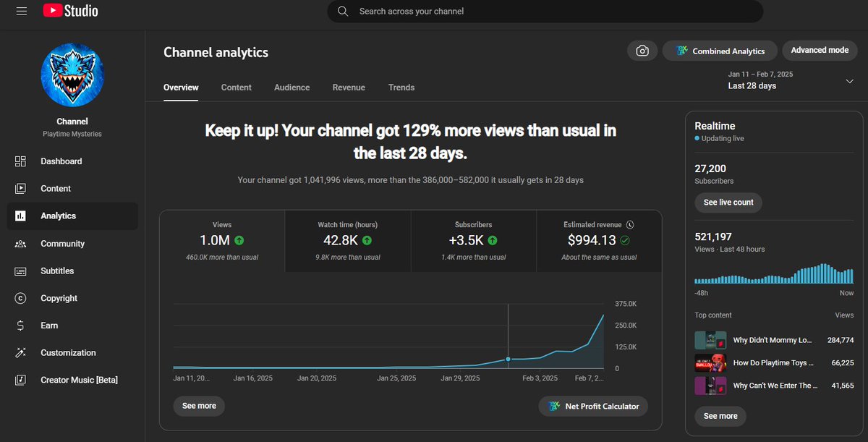Viewport: 868px width, 442px height.
Task: Select the Watch time (hours) card
Action: [348, 241]
